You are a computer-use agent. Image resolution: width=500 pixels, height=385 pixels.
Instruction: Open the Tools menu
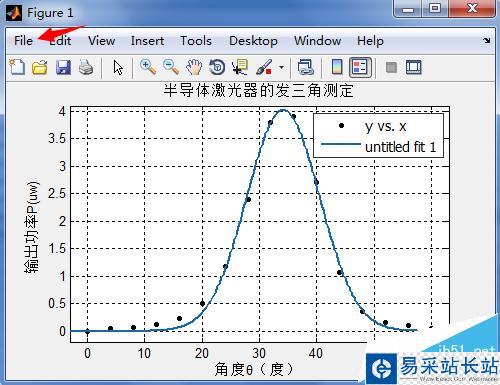point(196,41)
